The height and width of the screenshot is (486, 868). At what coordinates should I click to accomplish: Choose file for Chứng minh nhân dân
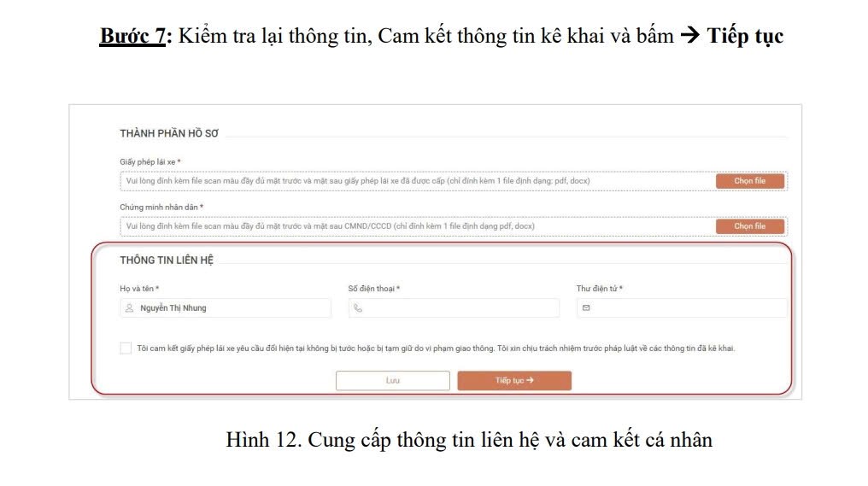(x=749, y=225)
